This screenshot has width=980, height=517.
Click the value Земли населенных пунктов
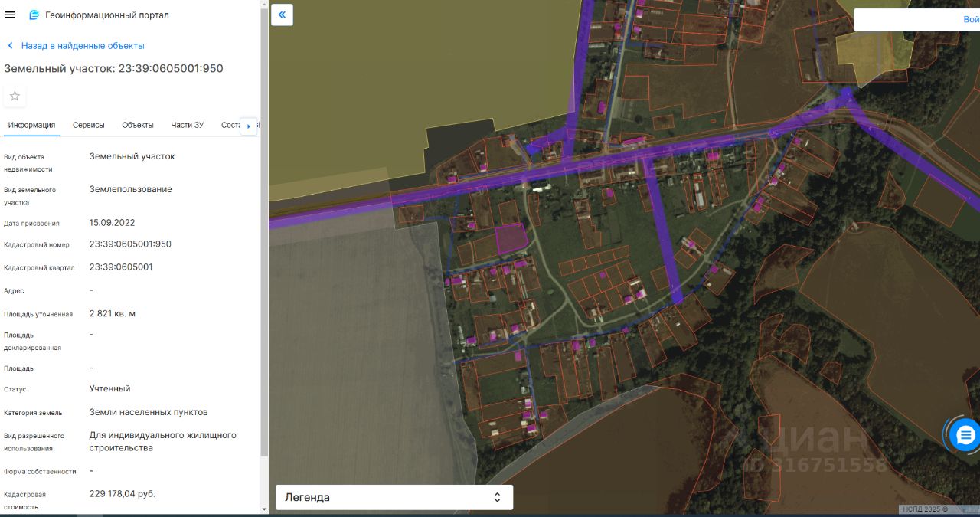click(149, 412)
